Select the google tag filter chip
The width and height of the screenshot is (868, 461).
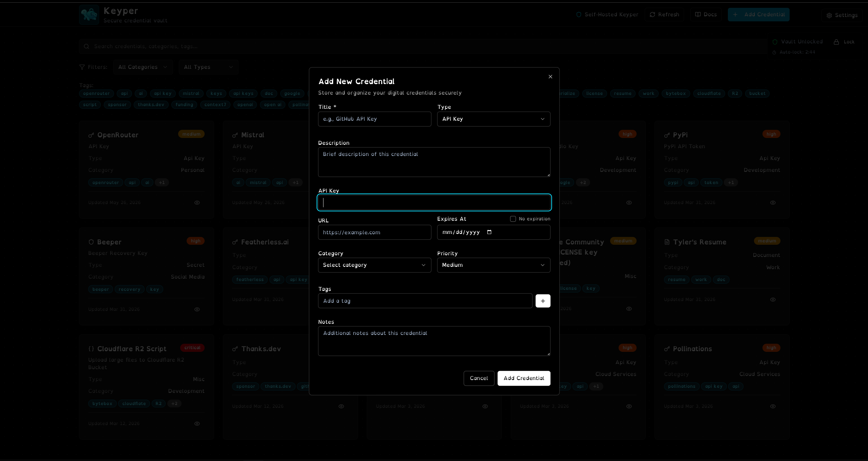(x=292, y=94)
